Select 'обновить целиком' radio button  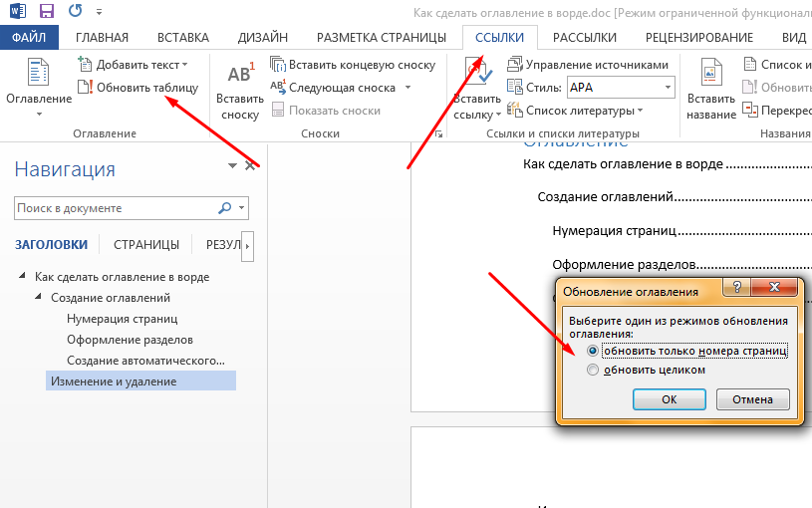tap(593, 370)
